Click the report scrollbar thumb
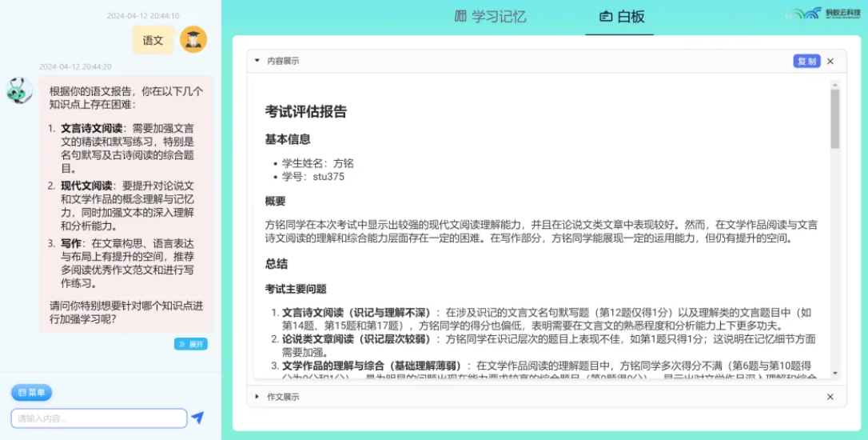868x440 pixels. click(834, 120)
